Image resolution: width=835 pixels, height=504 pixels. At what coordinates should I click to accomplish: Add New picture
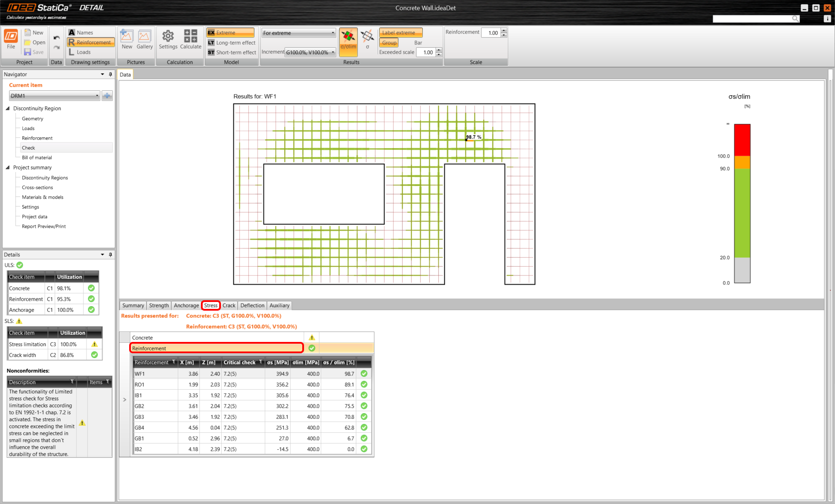point(127,39)
